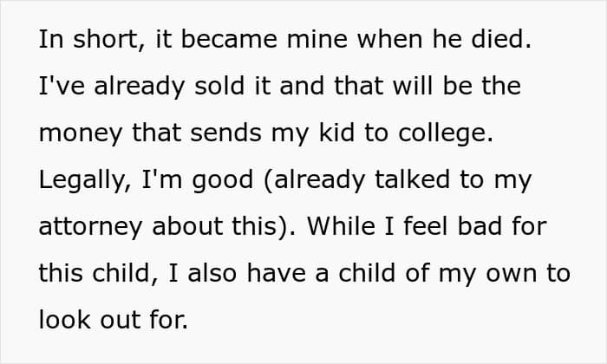Click the word 'While' in fifth line

(x=341, y=226)
